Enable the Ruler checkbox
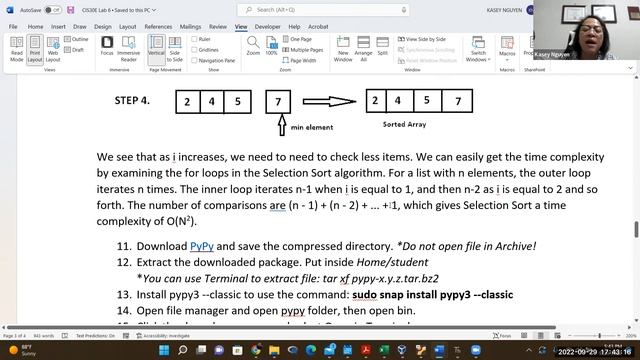Image resolution: width=640 pixels, height=360 pixels. tap(194, 39)
